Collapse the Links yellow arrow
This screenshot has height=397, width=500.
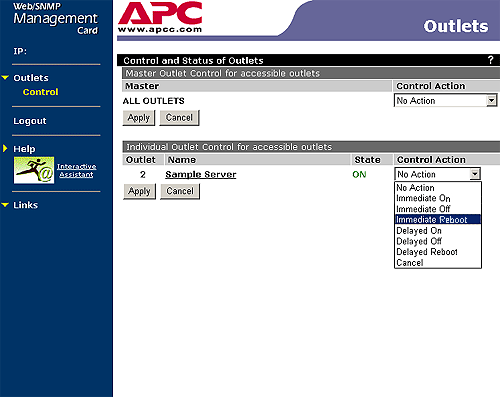5,205
